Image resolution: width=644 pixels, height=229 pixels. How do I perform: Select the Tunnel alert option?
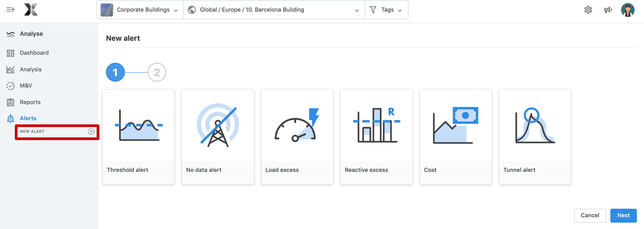[x=535, y=137]
